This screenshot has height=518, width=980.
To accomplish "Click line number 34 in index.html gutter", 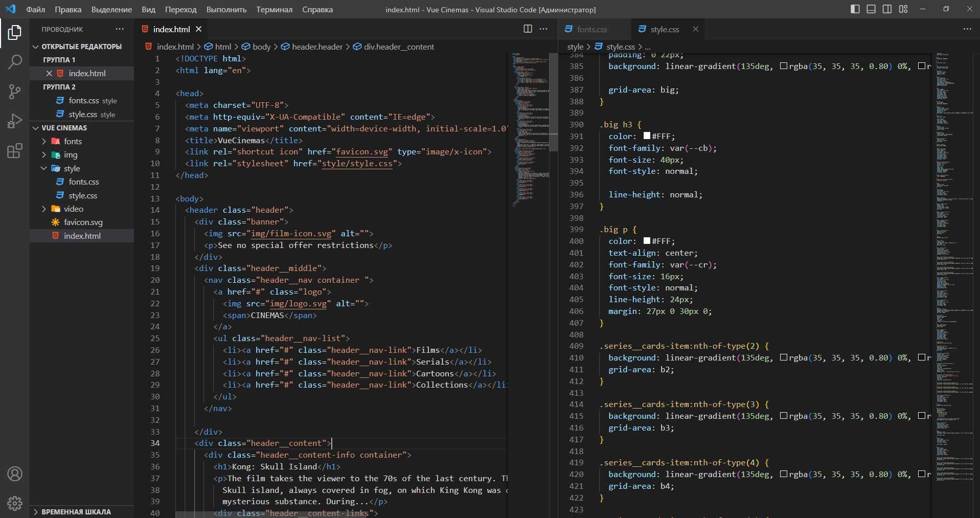I will (x=155, y=443).
